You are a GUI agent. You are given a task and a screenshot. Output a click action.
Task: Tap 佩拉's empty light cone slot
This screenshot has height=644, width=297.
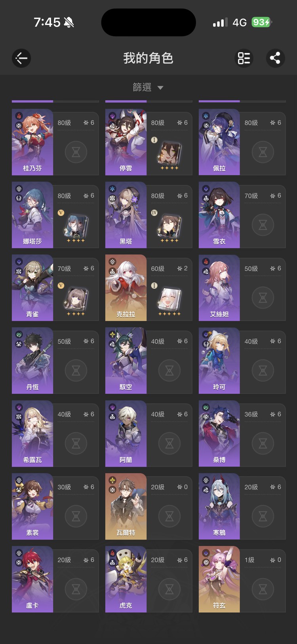point(263,152)
